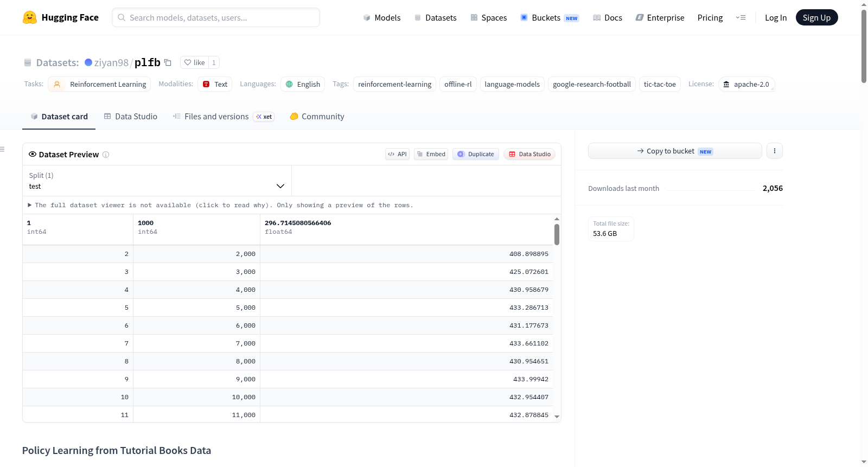Viewport: 868px width, 467px height.
Task: Click the cell value 5,000
Action: 246,308
